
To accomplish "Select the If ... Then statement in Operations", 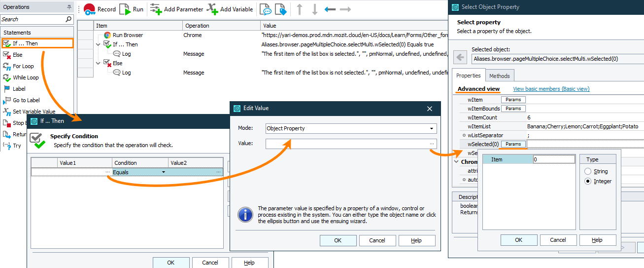I will point(37,43).
